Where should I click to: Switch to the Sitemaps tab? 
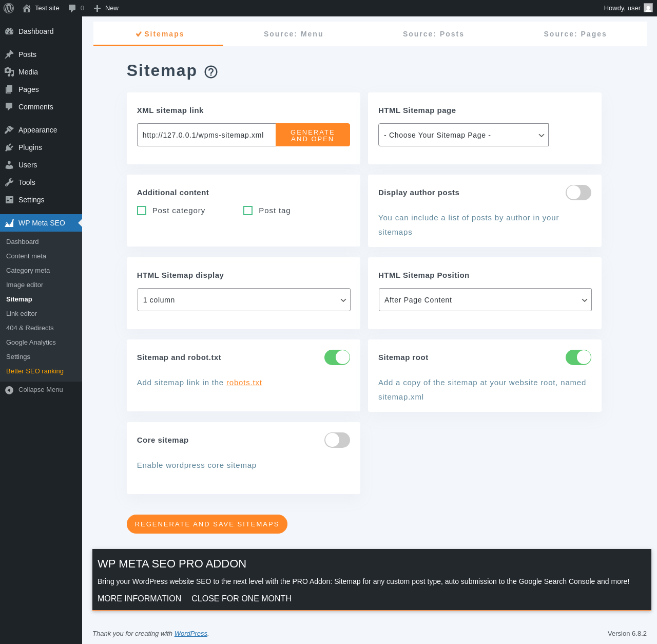159,34
